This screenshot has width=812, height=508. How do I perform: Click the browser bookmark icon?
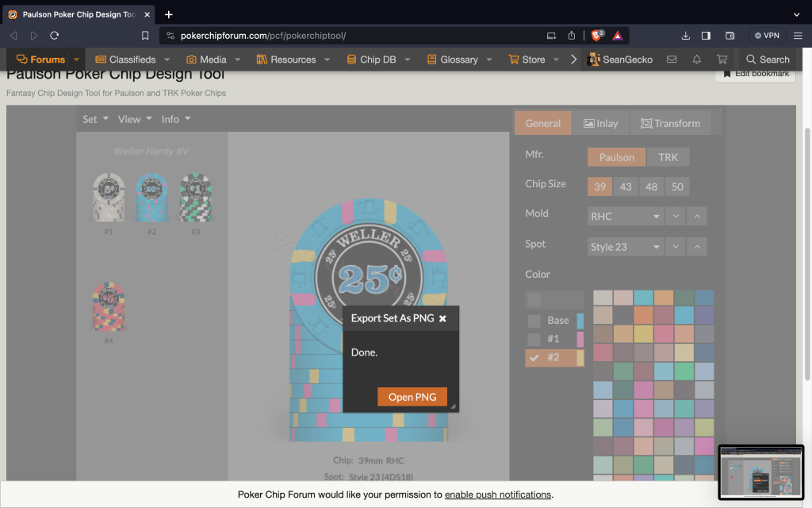click(x=145, y=35)
